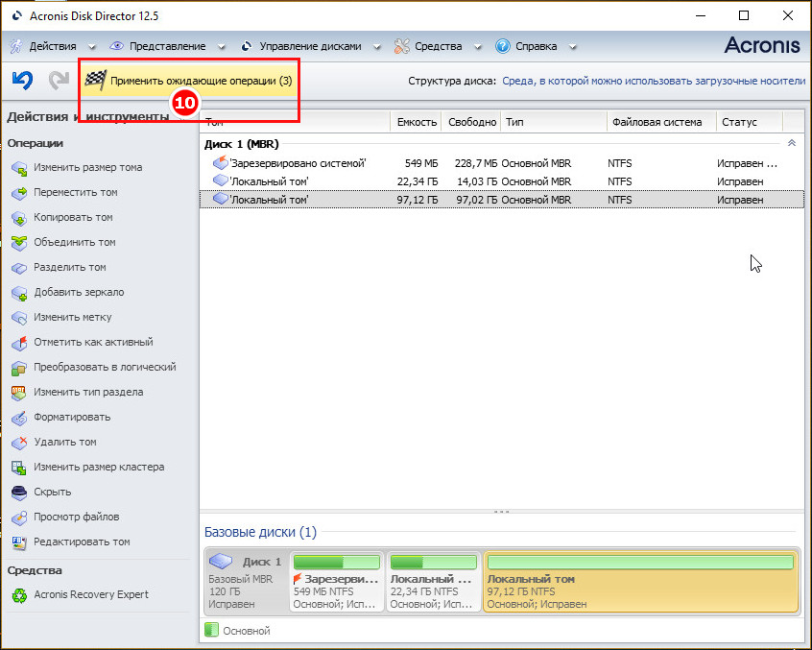Open the Управление дисками menu
This screenshot has height=650, width=812.
click(310, 46)
